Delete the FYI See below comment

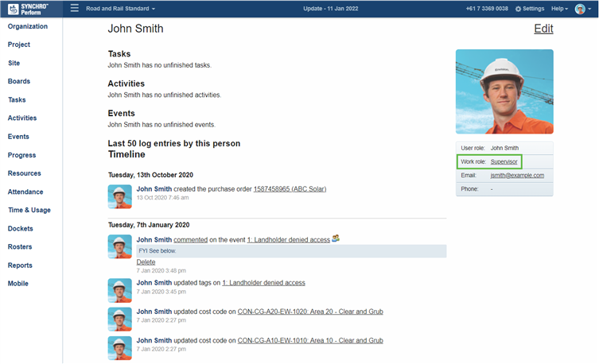coord(146,262)
